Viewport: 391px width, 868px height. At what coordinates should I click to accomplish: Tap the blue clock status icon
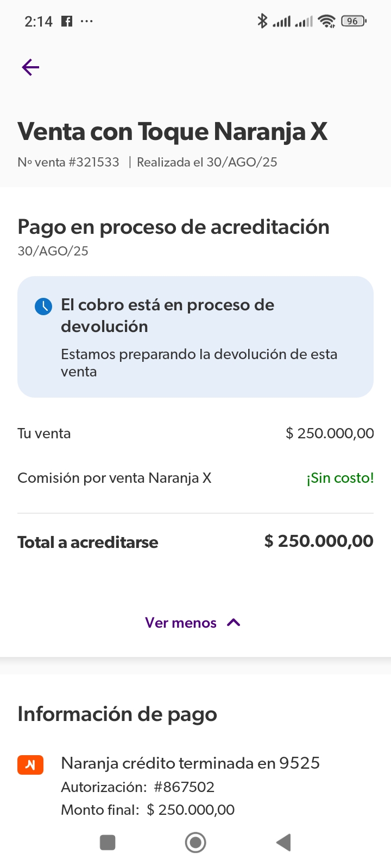[x=43, y=307]
